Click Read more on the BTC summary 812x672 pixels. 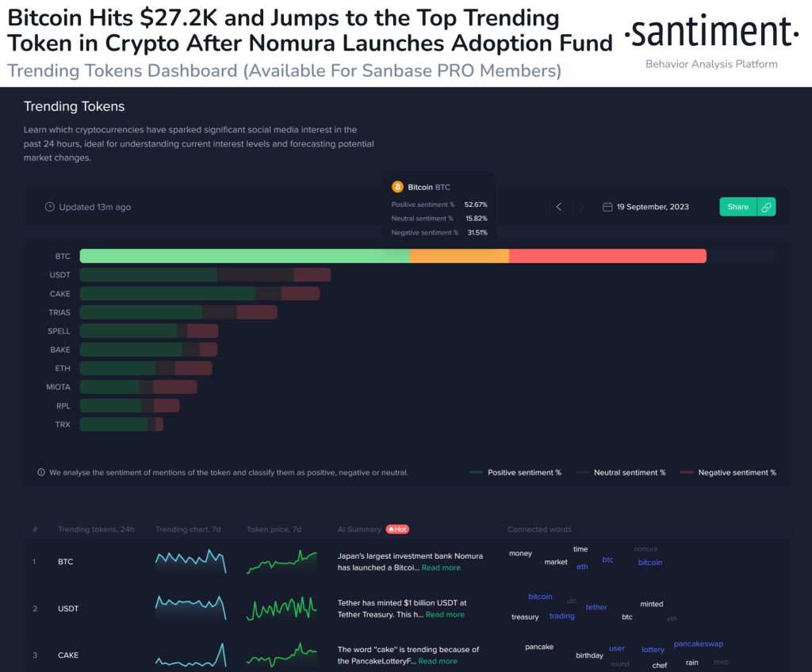[x=441, y=568]
